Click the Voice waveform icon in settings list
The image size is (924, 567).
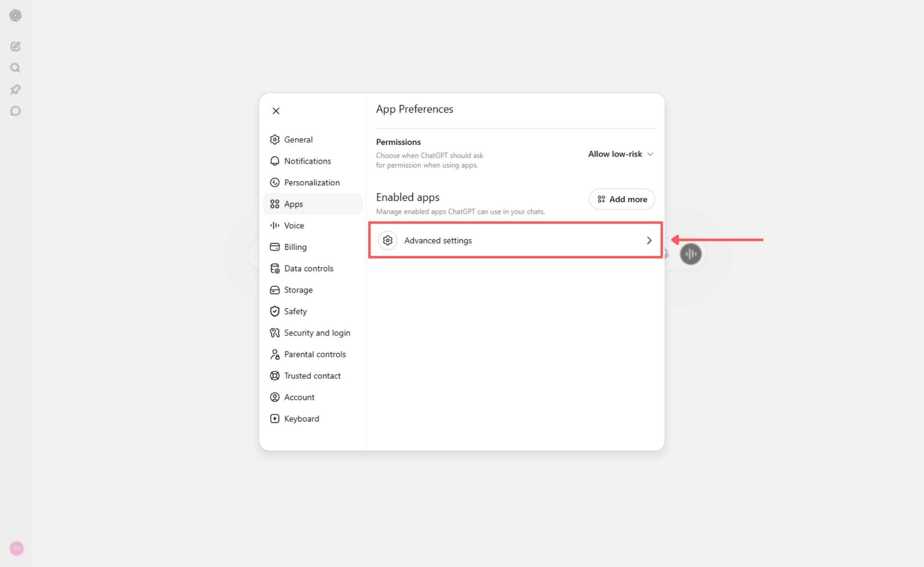point(275,225)
